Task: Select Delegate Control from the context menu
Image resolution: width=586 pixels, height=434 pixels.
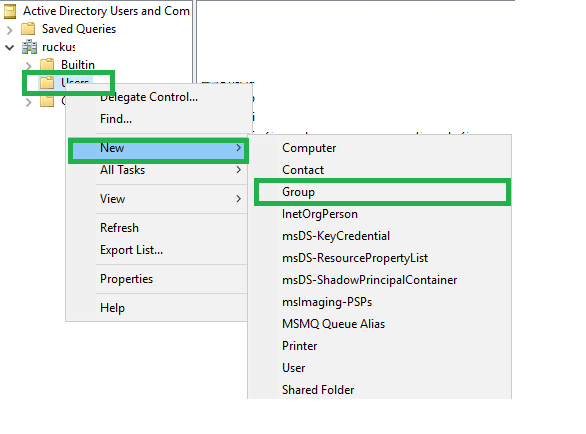Action: (149, 97)
